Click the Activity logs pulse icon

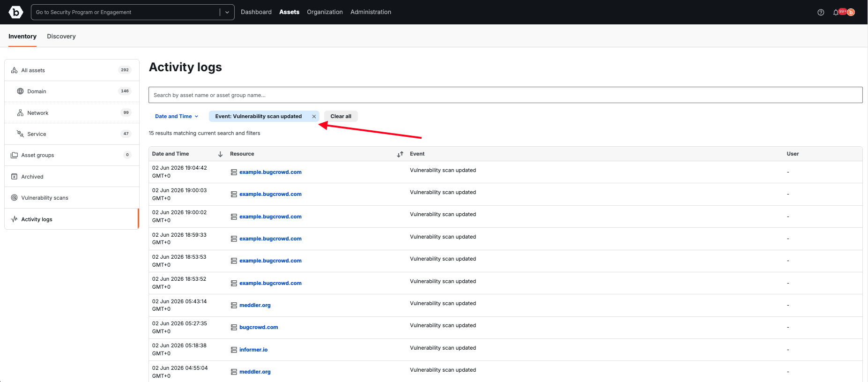click(x=15, y=219)
